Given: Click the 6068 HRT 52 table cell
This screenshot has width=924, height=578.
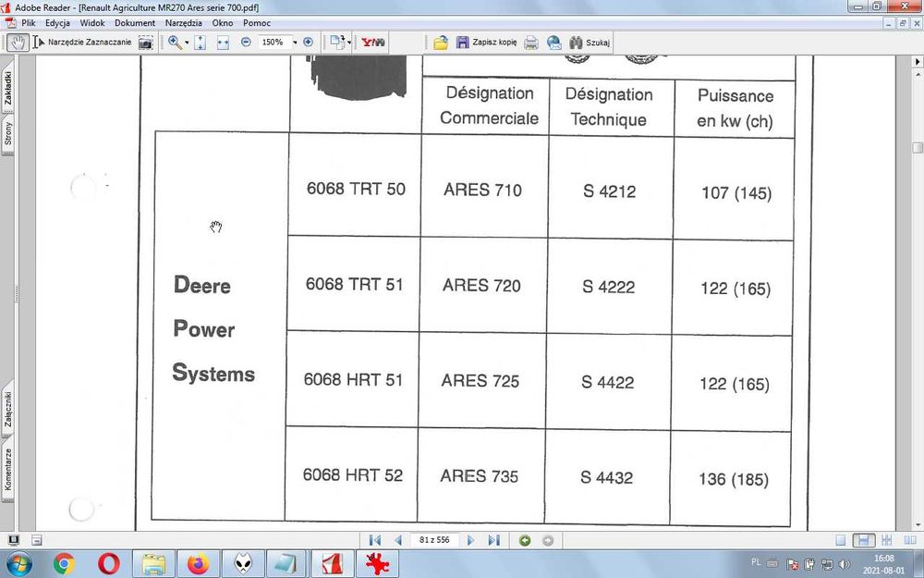Looking at the screenshot, I should click(x=353, y=474).
